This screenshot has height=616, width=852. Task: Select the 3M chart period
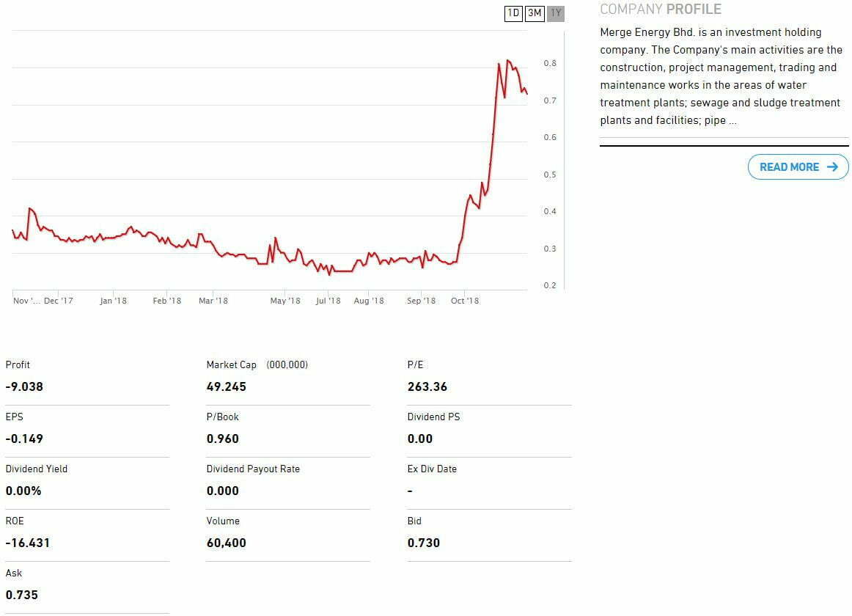[x=535, y=13]
